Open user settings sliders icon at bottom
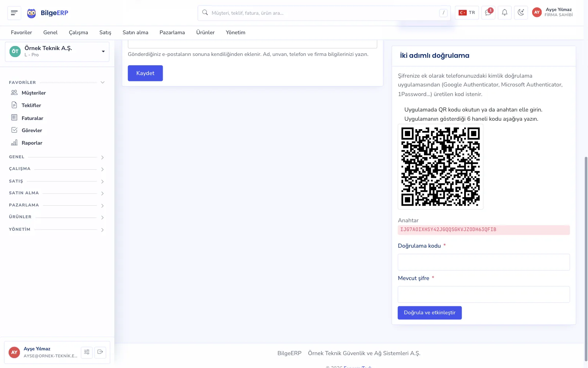 pos(87,352)
